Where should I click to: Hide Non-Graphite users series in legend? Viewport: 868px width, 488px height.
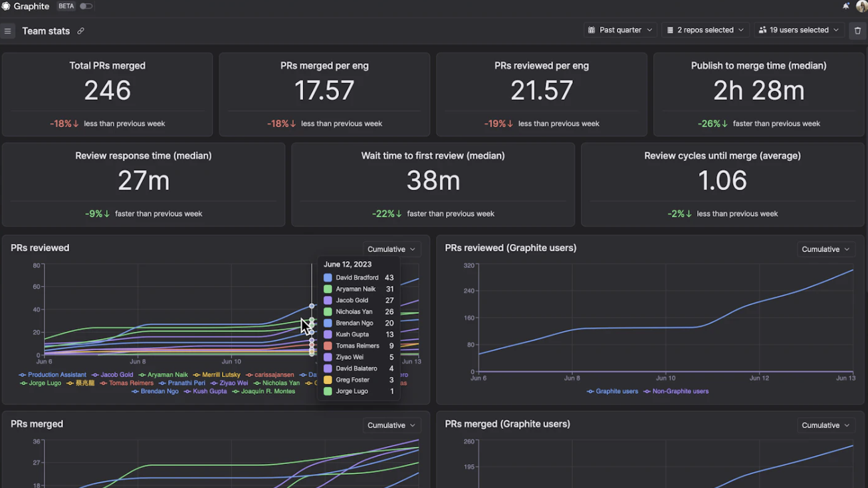(676, 392)
